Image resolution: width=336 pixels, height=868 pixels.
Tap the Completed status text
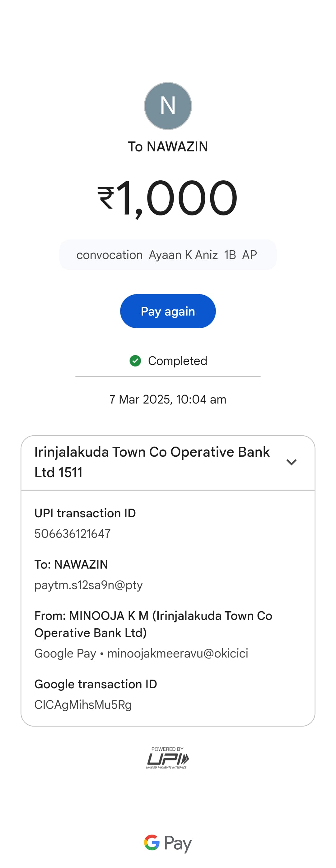click(x=177, y=361)
